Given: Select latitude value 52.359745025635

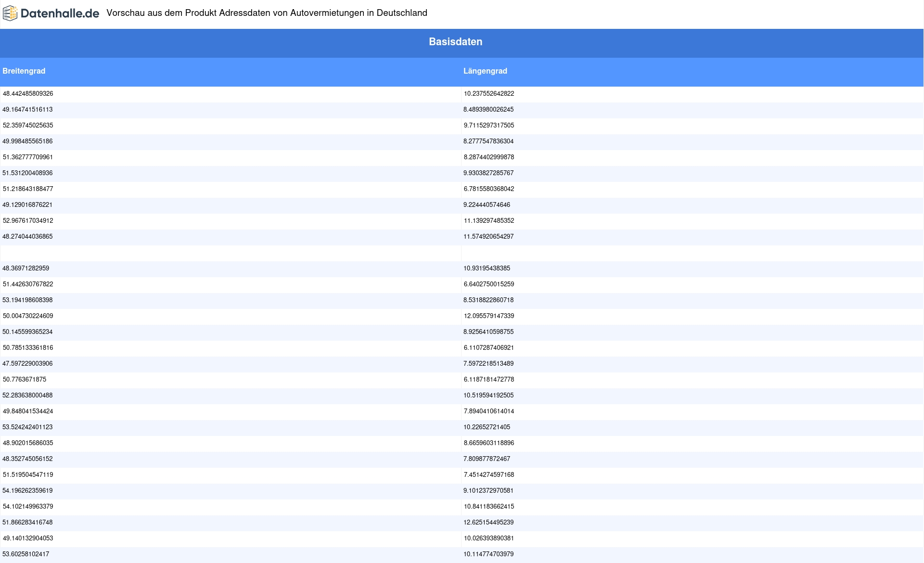Looking at the screenshot, I should point(28,126).
